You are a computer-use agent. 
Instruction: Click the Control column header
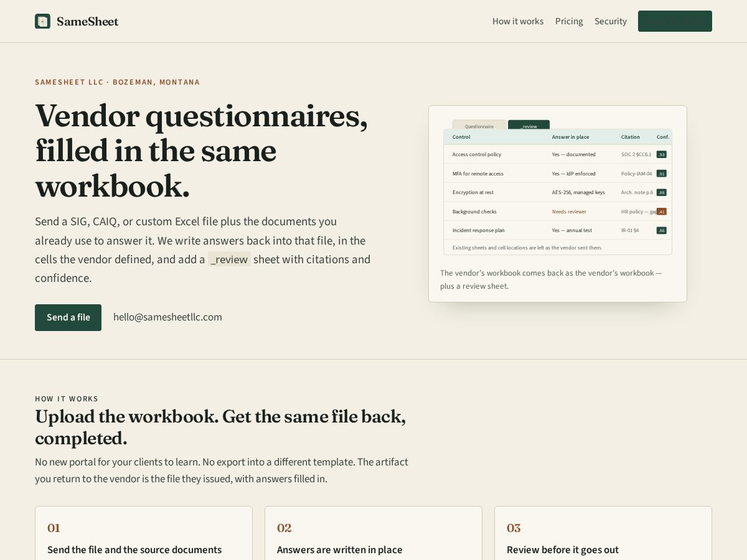(461, 137)
